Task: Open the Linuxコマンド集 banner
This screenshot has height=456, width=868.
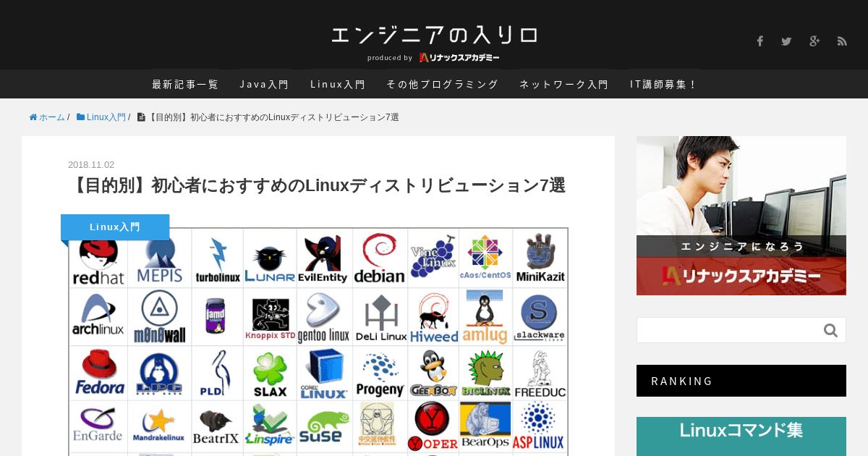Action: tap(741, 436)
